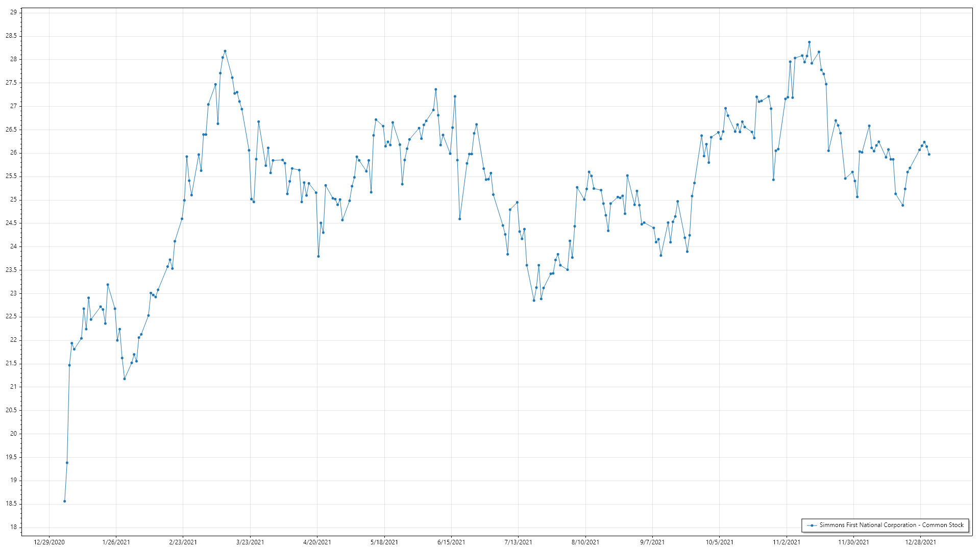Click the data point near 19.4 at chart start
This screenshot has width=980, height=551.
point(67,463)
